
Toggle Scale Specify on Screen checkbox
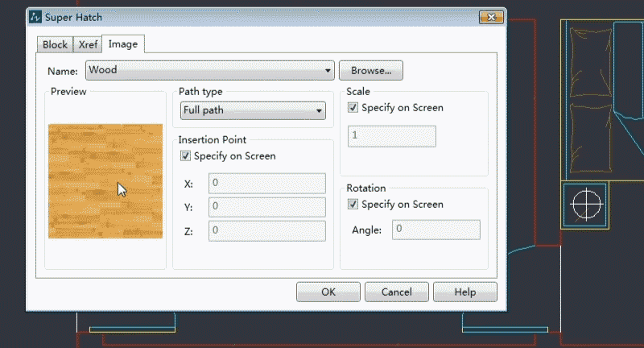pyautogui.click(x=353, y=107)
